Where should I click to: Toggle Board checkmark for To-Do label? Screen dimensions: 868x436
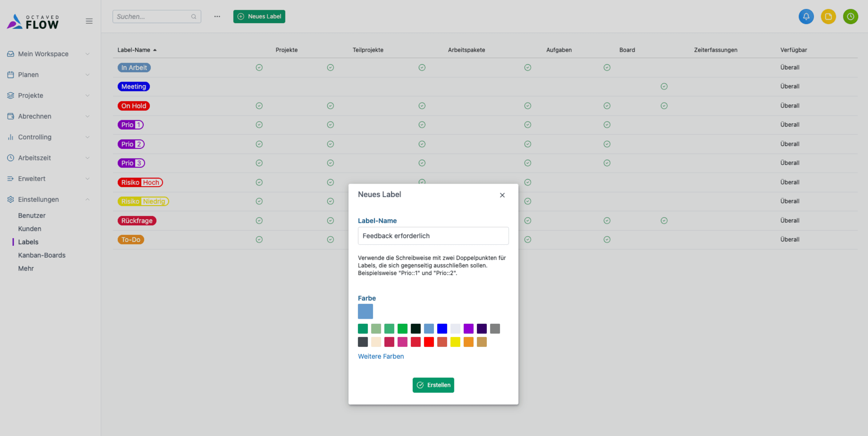(607, 240)
